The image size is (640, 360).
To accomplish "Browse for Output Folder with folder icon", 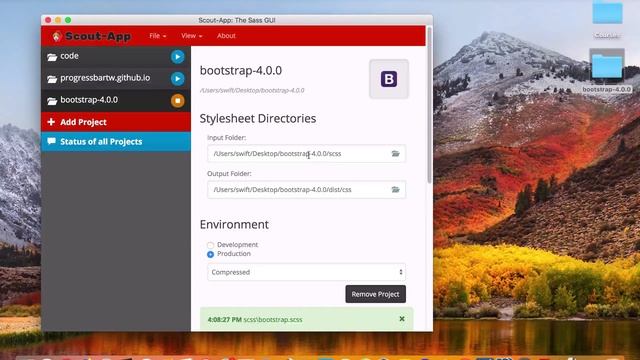I will [x=396, y=189].
